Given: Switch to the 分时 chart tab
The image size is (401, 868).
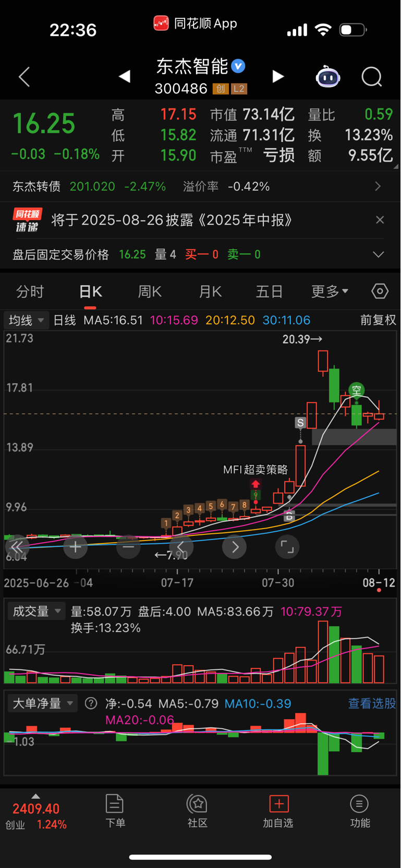Looking at the screenshot, I should [30, 291].
